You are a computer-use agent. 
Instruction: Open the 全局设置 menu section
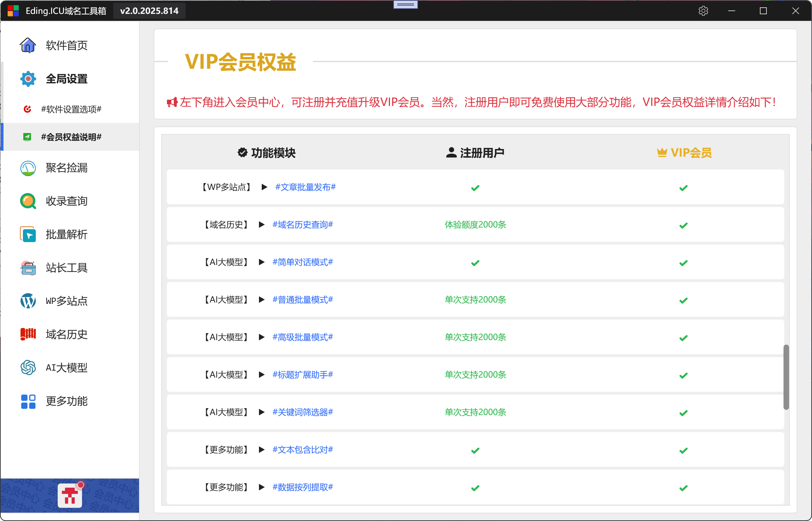70,79
